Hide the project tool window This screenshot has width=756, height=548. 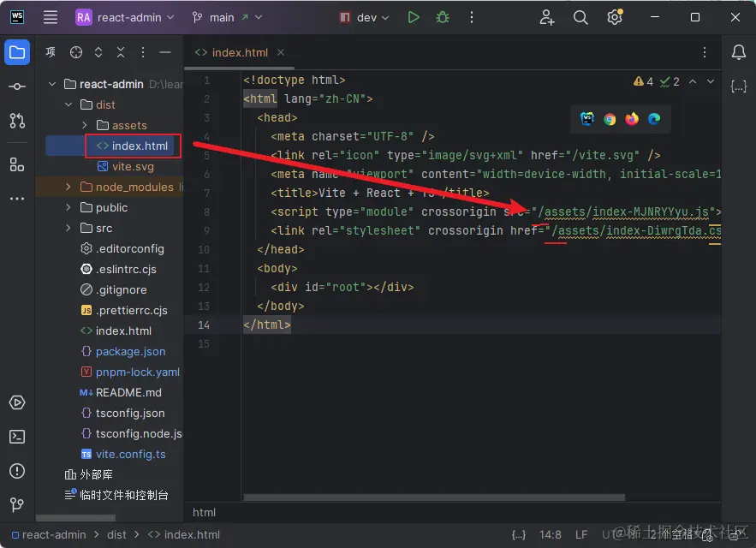tap(165, 52)
